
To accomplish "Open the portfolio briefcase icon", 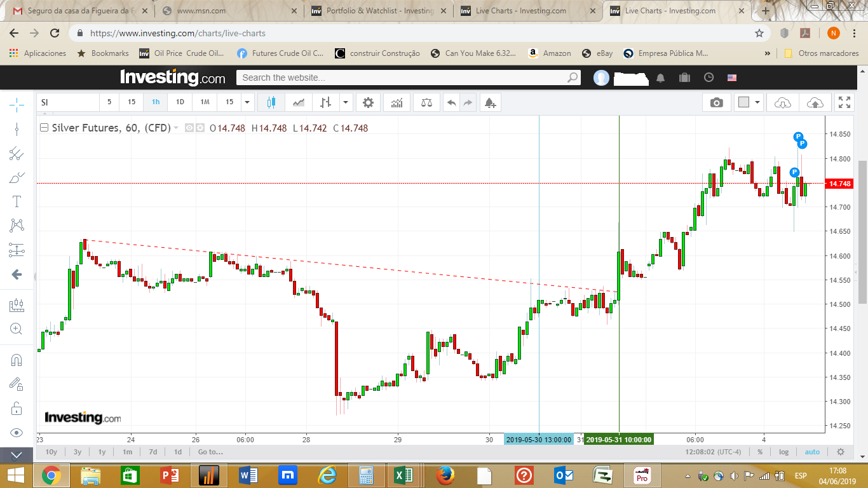I will pos(684,78).
